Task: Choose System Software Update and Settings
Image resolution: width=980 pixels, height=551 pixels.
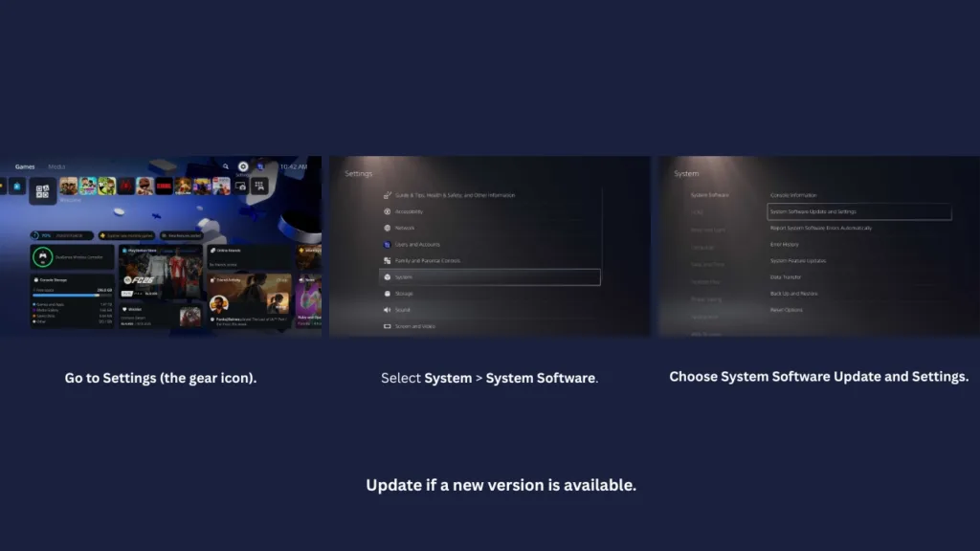Action: tap(813, 211)
